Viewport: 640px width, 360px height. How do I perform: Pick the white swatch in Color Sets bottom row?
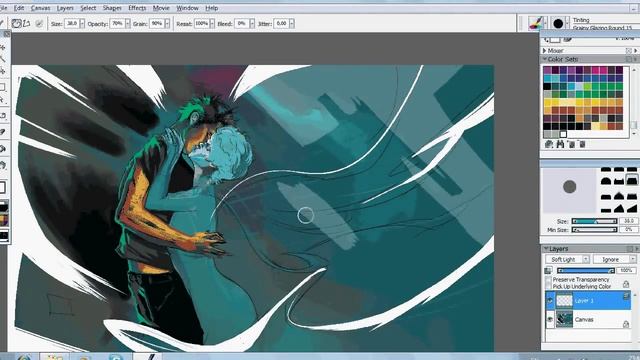point(563,134)
